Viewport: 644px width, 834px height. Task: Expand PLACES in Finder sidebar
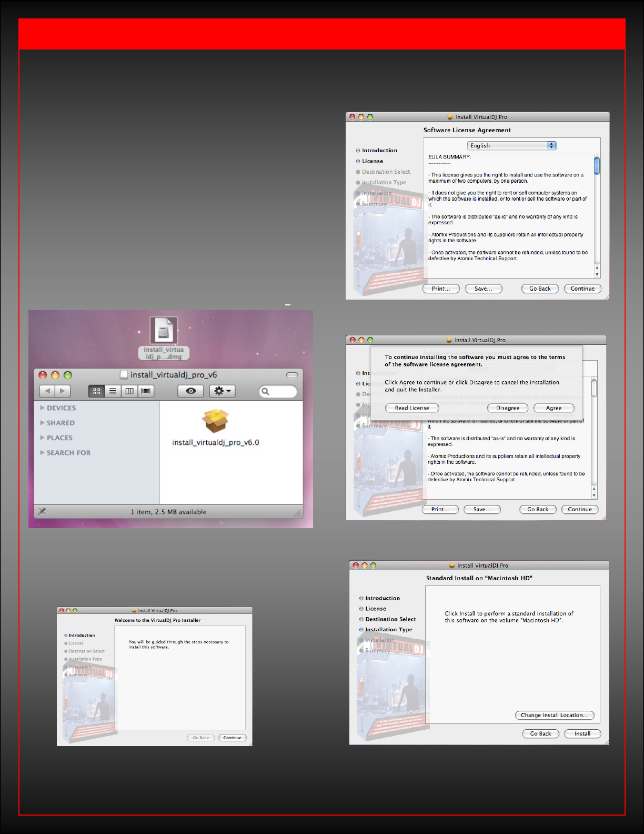click(x=43, y=438)
